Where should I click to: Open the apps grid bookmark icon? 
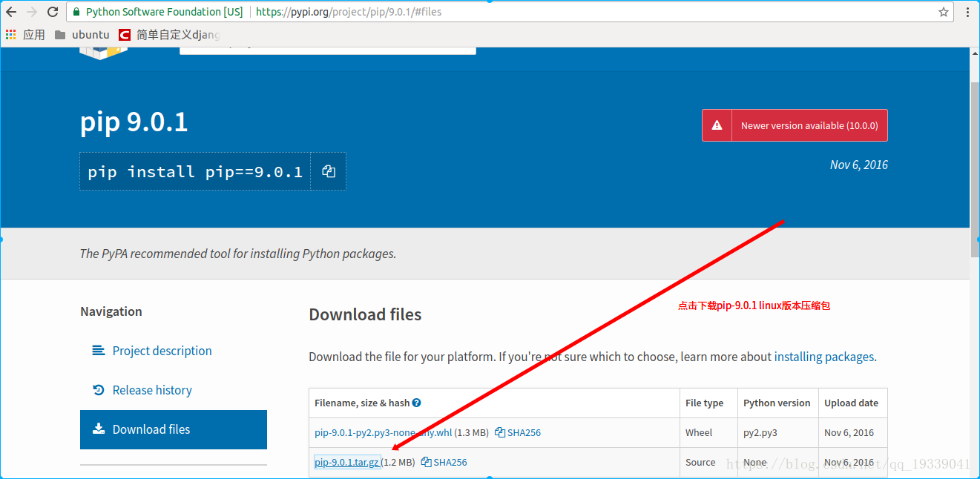tap(10, 35)
